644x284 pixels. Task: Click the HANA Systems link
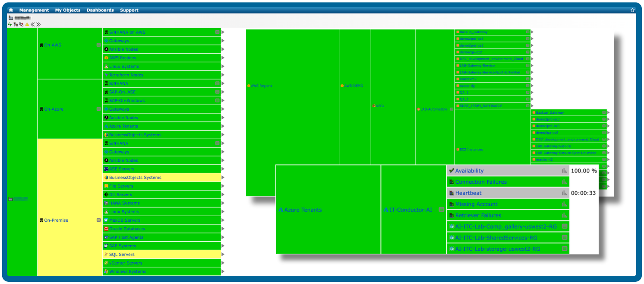pyautogui.click(x=124, y=203)
